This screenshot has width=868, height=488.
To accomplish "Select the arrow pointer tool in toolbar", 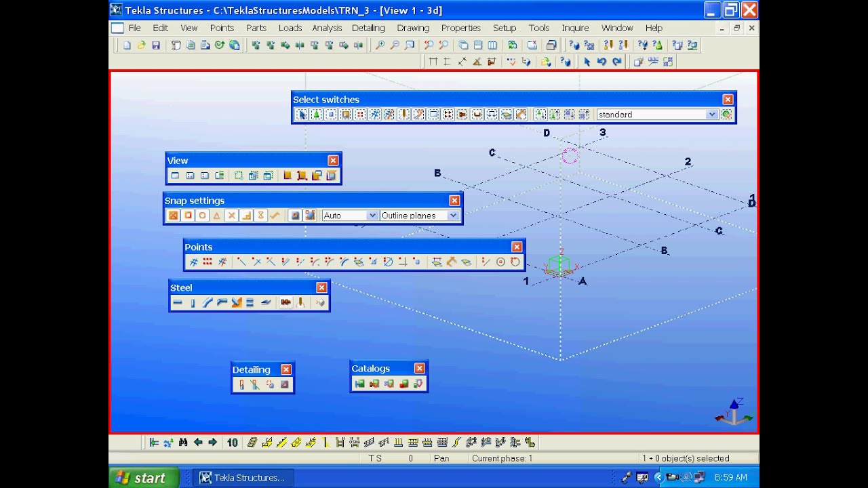I will click(x=587, y=62).
